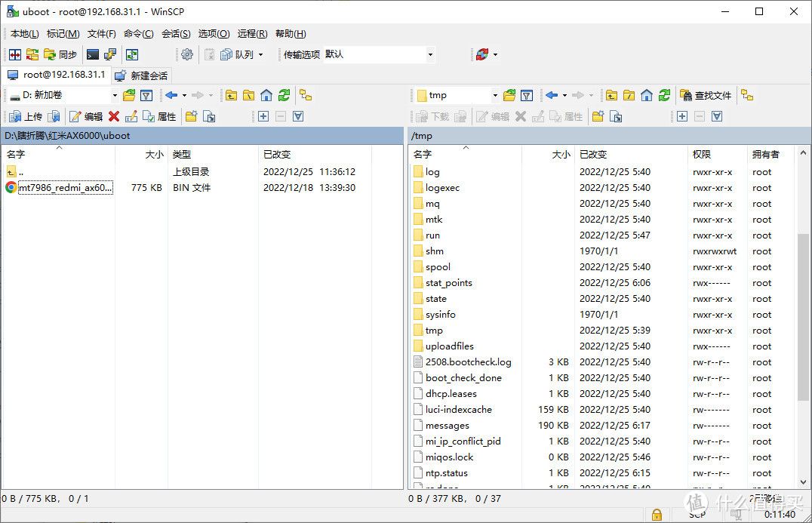Click the 上传 upload button
Viewport: 812px width, 523px height.
[26, 116]
